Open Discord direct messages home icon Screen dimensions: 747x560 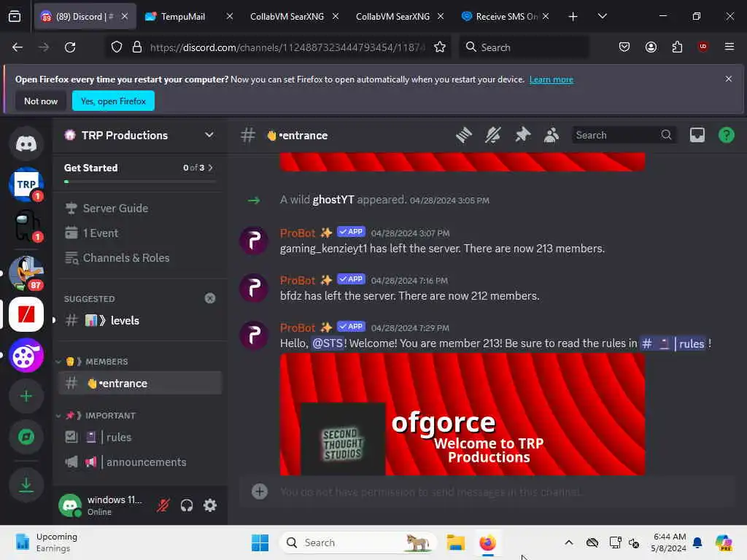[x=26, y=144]
